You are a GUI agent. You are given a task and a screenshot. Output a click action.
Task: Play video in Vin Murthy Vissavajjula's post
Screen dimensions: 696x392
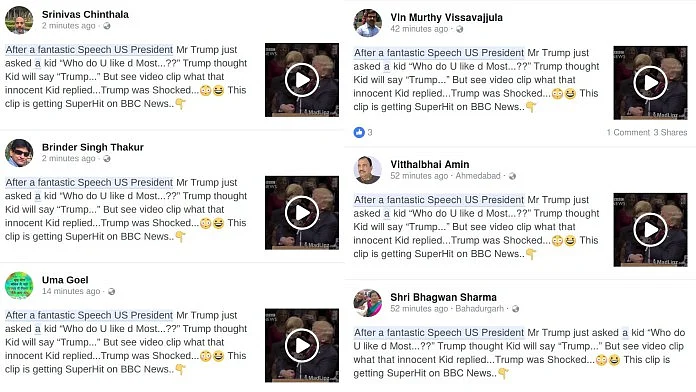(x=650, y=83)
